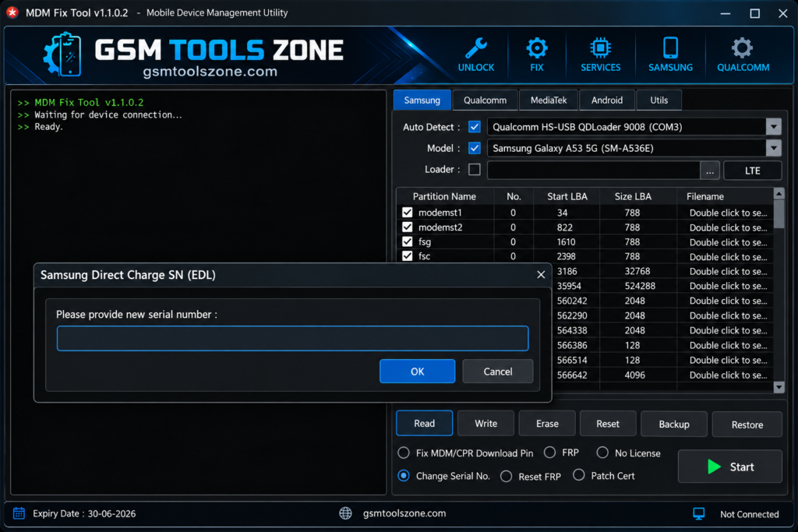Viewport: 798px width, 532px height.
Task: Sort by the Start LBA column header
Action: (x=567, y=196)
